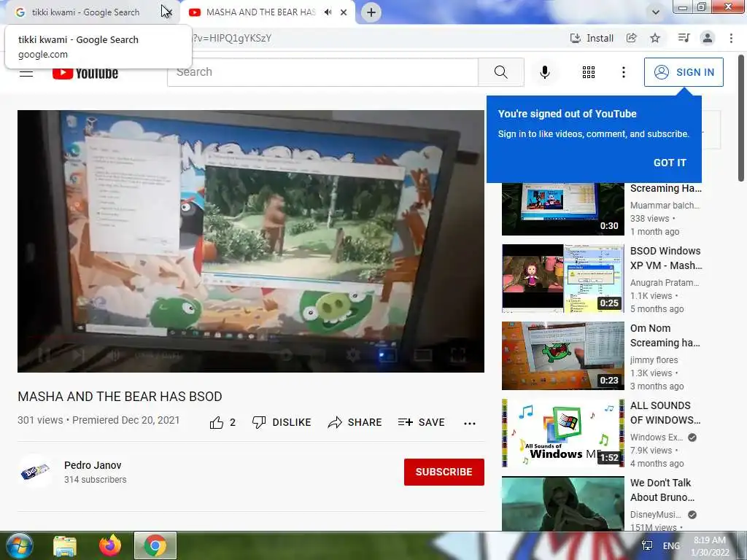Click the SIGN IN button

(684, 72)
